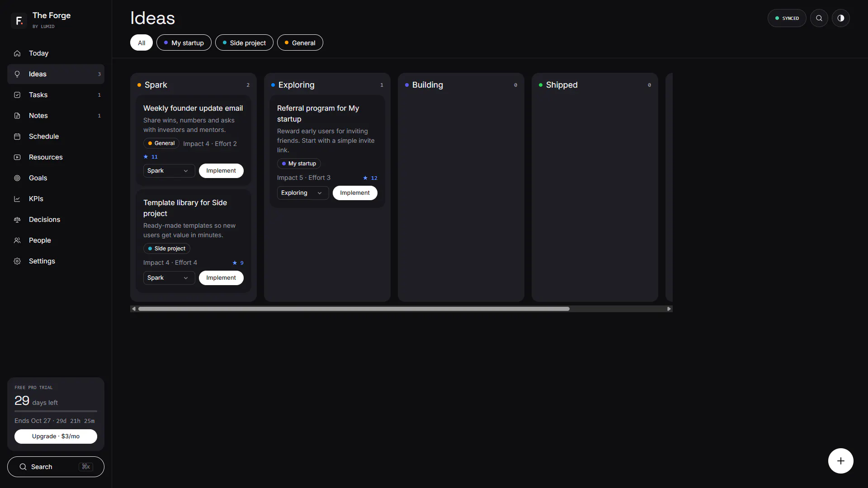
Task: Filter ideas by Side project
Action: coord(244,42)
